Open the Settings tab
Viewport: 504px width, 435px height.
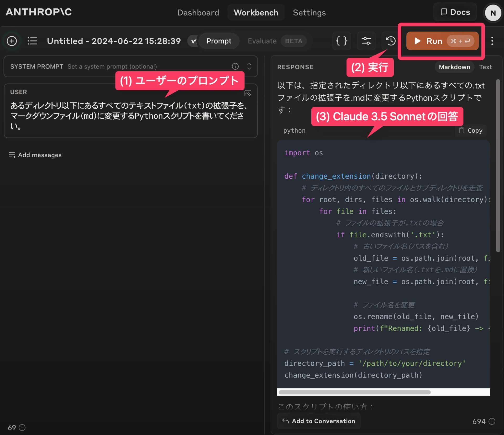(309, 13)
